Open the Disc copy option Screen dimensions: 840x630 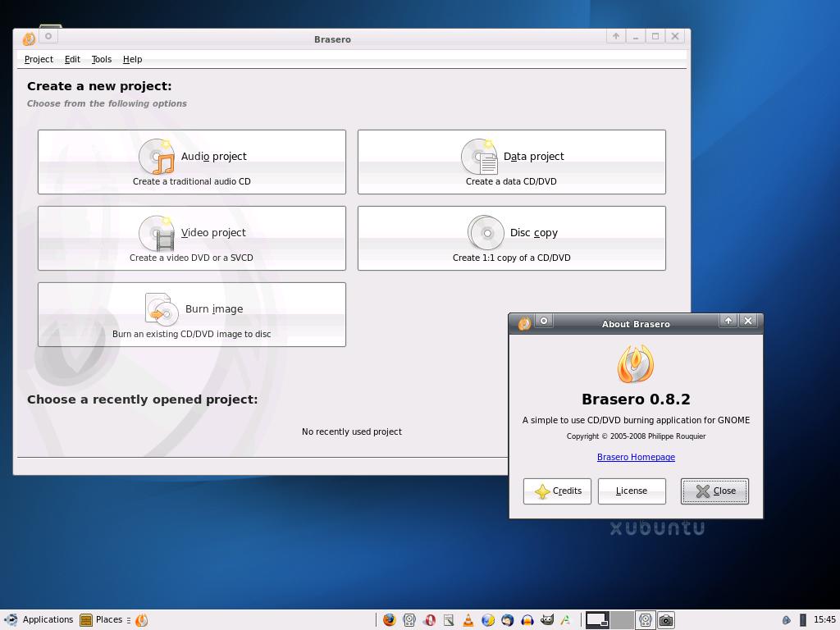(x=512, y=239)
